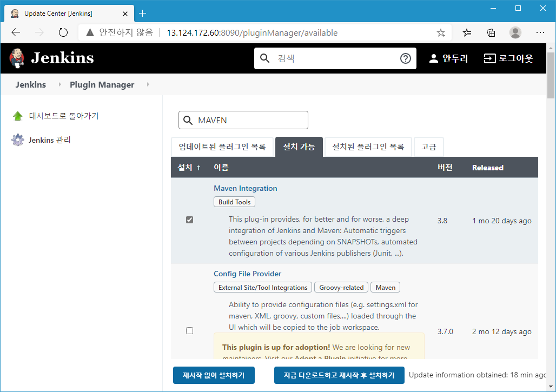Click version 3.7.0 of Config File Provider
Viewport: 556px width, 392px height.
445,331
